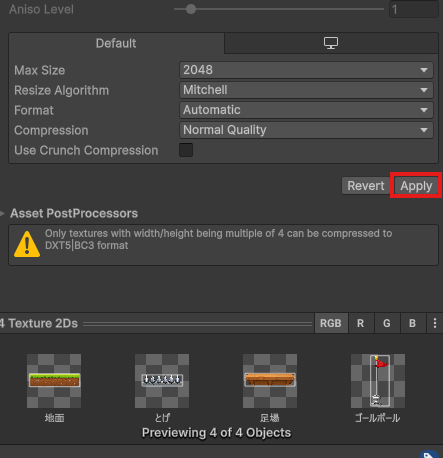
Task: Click the Apply button
Action: [416, 186]
